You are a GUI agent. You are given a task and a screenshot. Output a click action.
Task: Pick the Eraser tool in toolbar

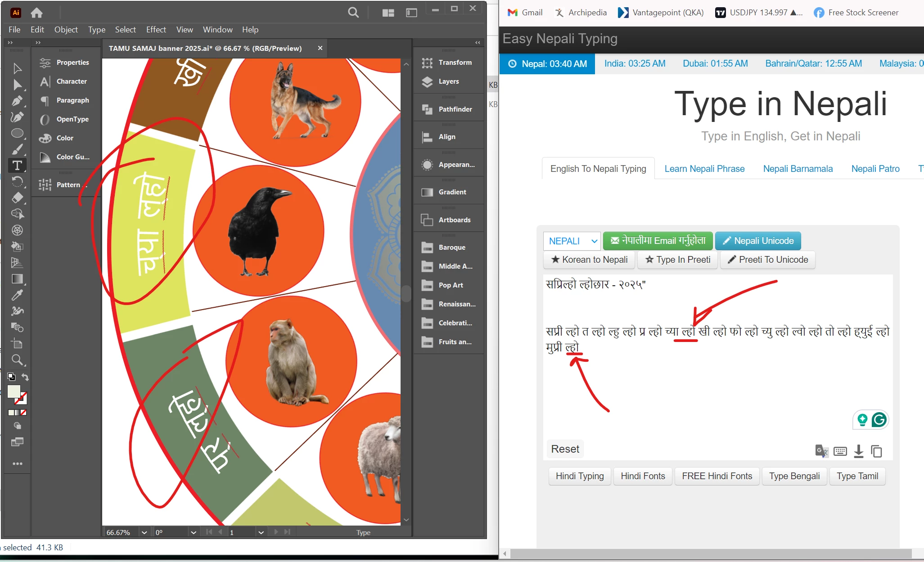coord(17,198)
